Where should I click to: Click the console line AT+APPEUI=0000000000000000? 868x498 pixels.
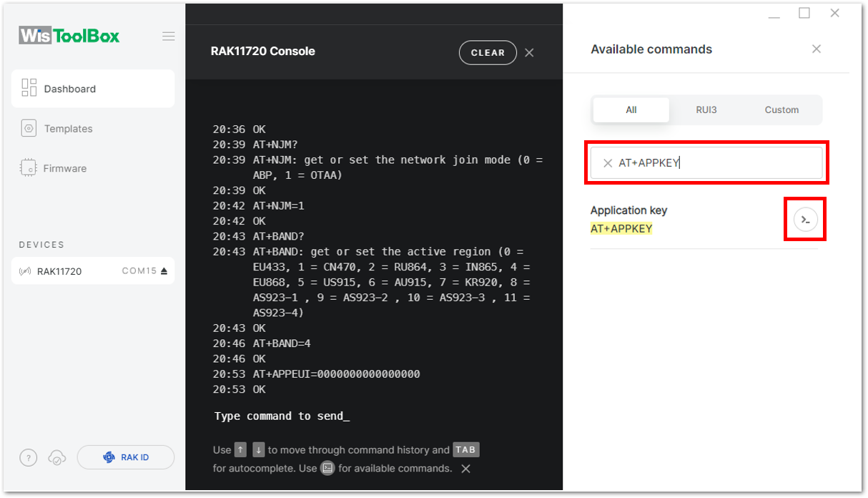click(336, 374)
